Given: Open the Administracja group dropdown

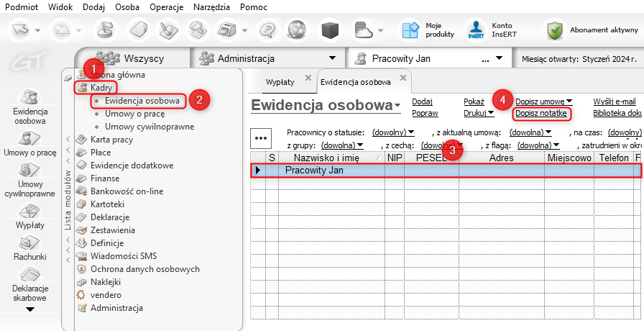Looking at the screenshot, I should pos(333,58).
